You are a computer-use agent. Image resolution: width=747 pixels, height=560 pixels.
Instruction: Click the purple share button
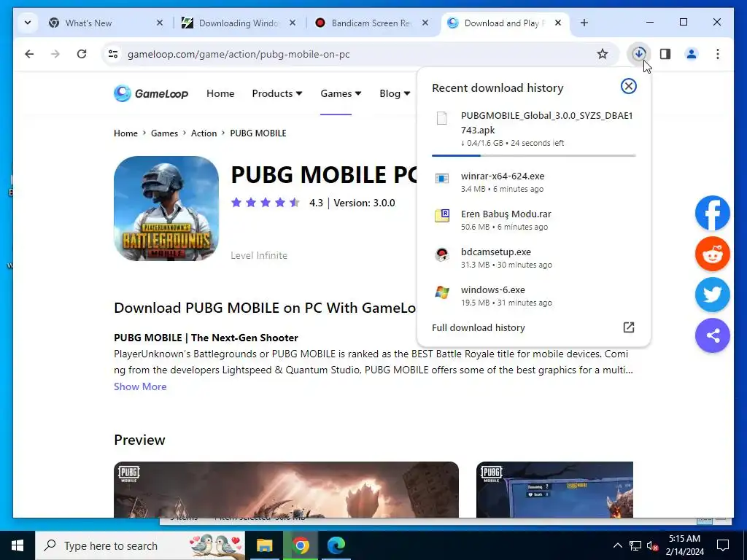pos(713,335)
